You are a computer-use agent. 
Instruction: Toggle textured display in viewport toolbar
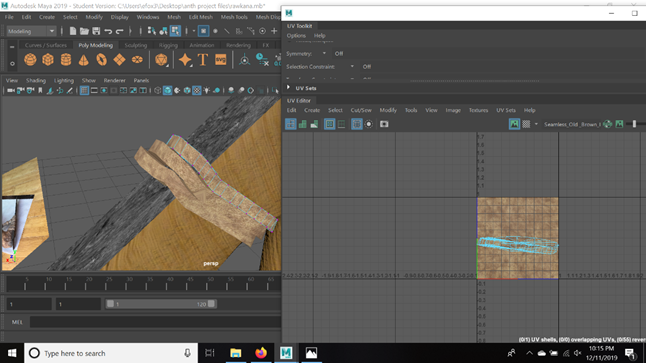[x=197, y=90]
